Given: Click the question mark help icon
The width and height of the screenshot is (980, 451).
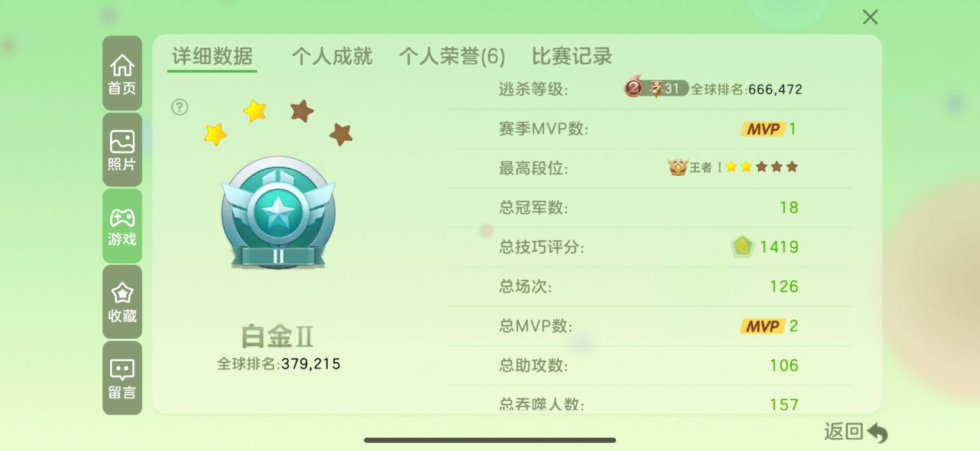Looking at the screenshot, I should pos(180,107).
